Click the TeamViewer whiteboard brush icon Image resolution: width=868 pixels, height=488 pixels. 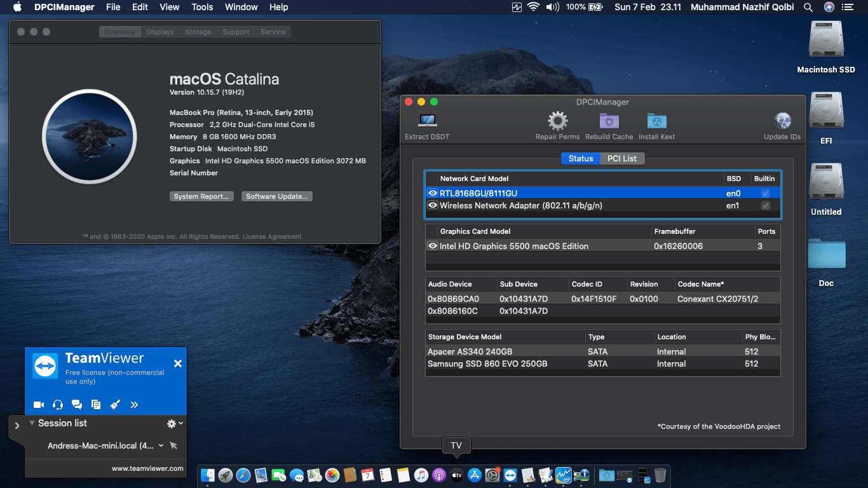click(115, 404)
